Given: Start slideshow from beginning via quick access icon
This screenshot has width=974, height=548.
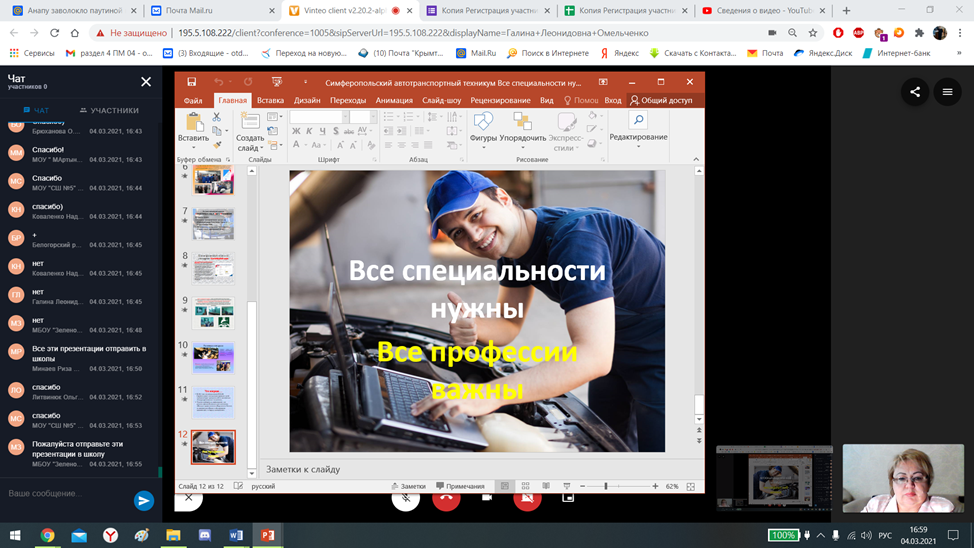Looking at the screenshot, I should click(276, 82).
